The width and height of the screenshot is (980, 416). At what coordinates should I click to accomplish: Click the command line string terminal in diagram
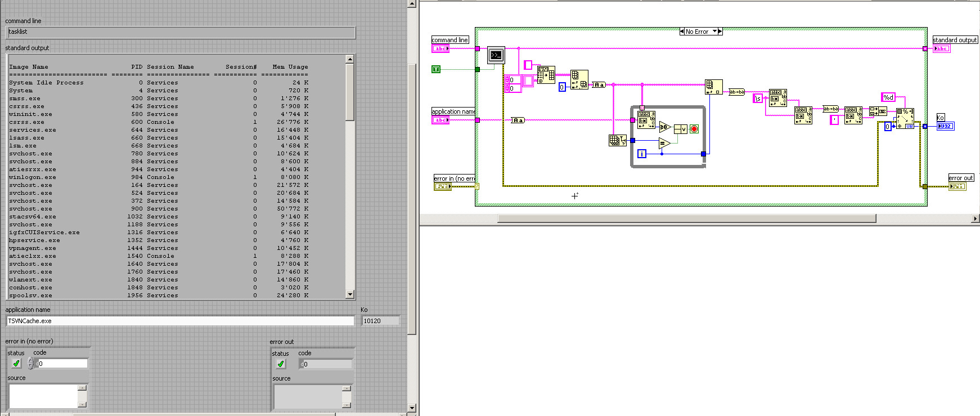tap(440, 48)
